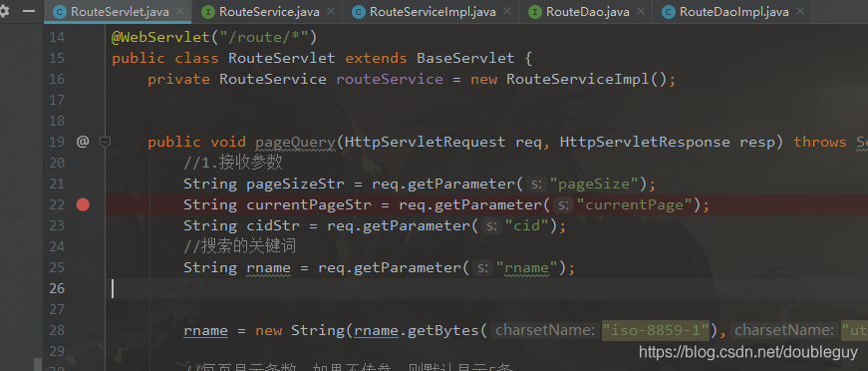Viewport: 868px width, 371px height.
Task: Click the @ gutter icon on line 19
Action: point(83,142)
